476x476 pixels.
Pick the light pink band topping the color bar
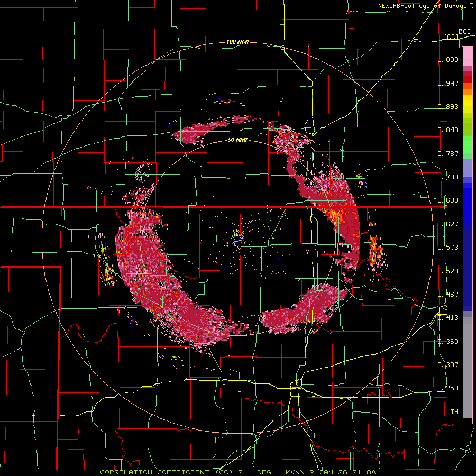(x=467, y=56)
